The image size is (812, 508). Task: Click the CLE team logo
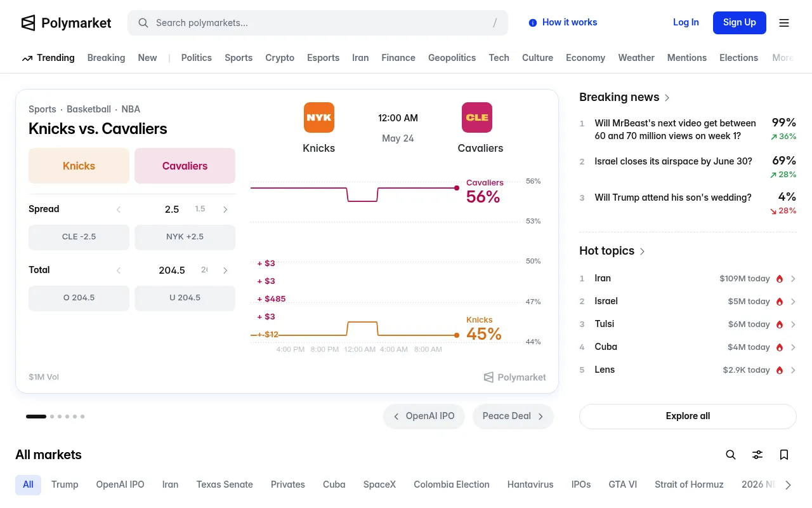tap(477, 117)
